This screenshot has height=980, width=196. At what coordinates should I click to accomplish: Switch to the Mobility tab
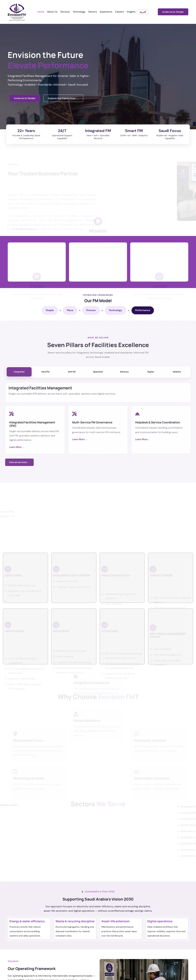click(177, 372)
